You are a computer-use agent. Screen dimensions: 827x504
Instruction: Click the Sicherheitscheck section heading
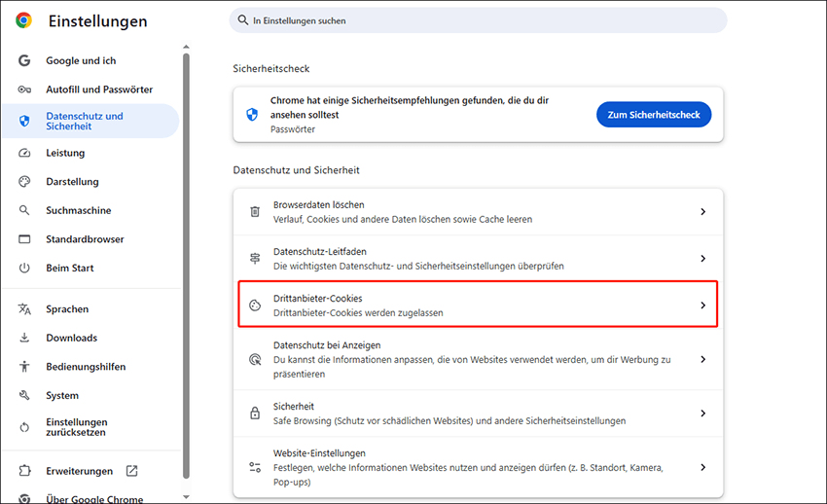[x=271, y=68]
